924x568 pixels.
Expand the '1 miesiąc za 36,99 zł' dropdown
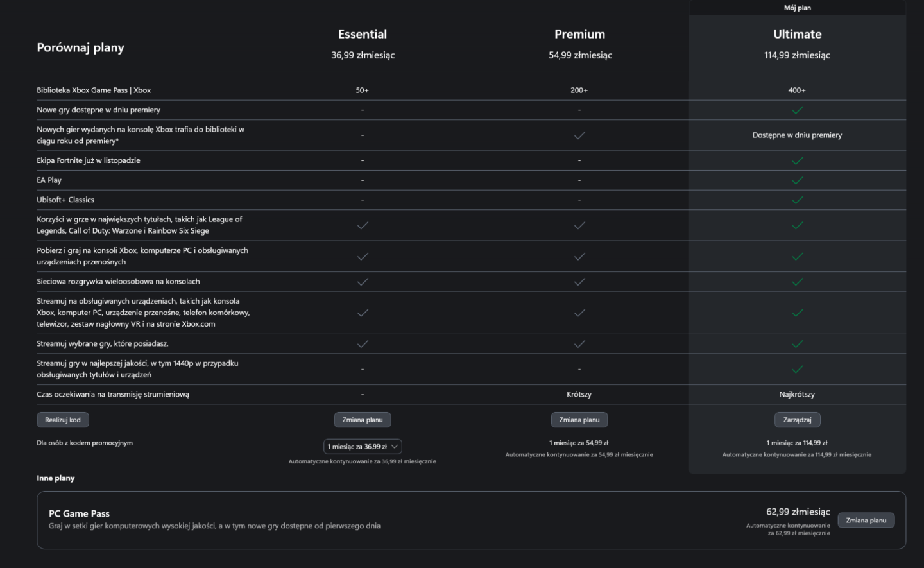pyautogui.click(x=363, y=447)
